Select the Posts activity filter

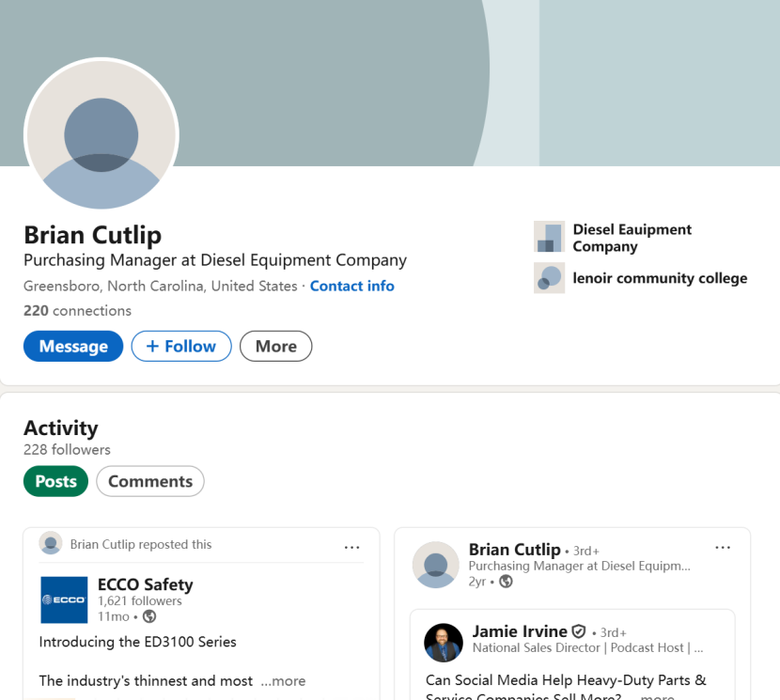[x=55, y=481]
